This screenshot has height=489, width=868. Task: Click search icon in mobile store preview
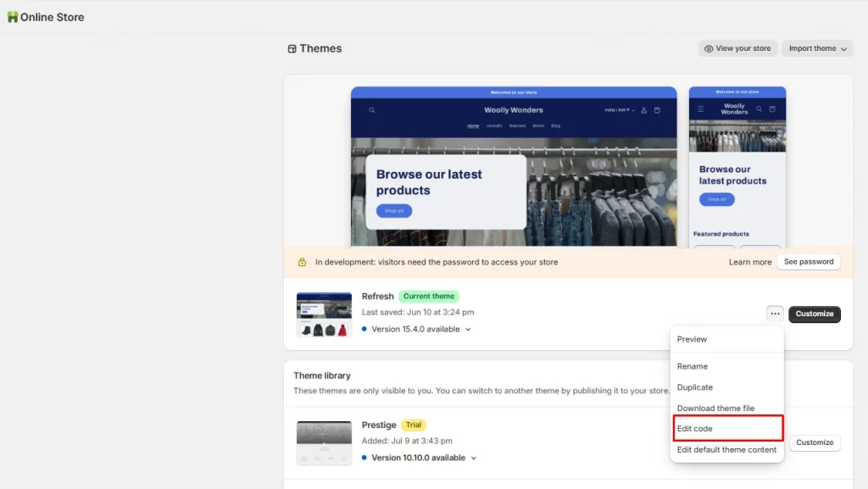[759, 109]
